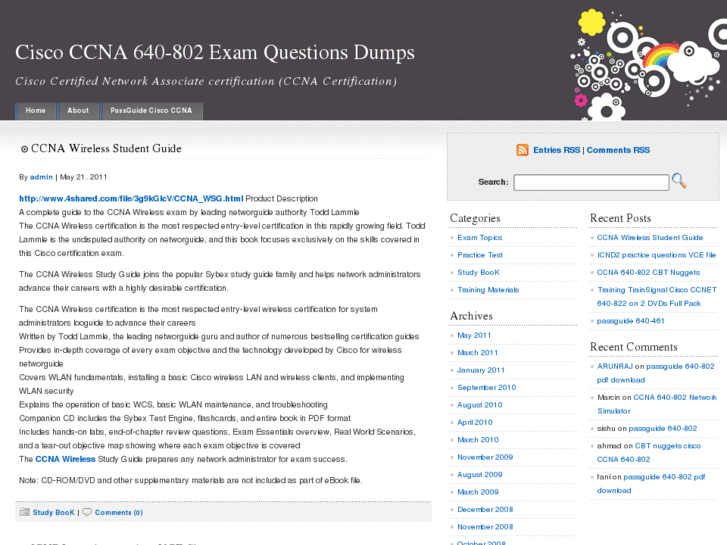This screenshot has width=727, height=545.
Task: Open the November 2008 archive
Action: [x=485, y=527]
